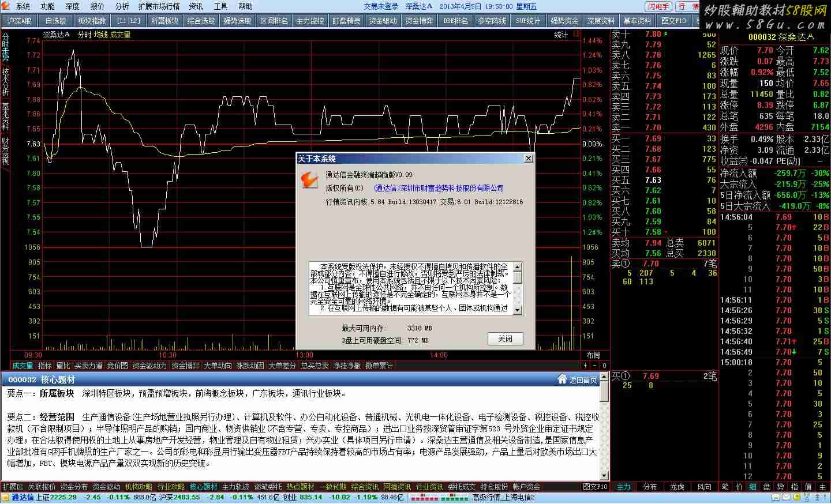Click the info panel scrollbar down arrow

pos(604,476)
